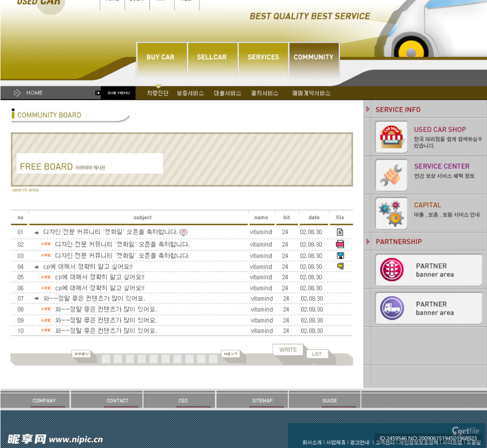Screen dimensions: 487x448
Task: Go to the NEXT page
Action: click(x=231, y=354)
